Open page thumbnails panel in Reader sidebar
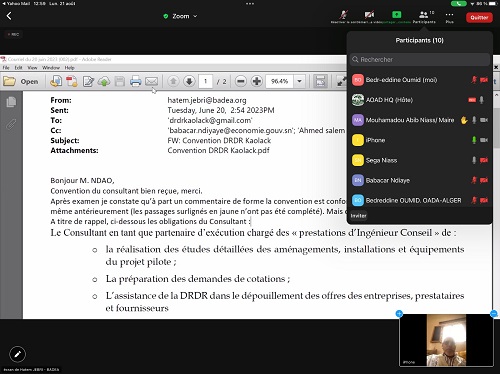Screen dimensions: 500x374 11,102
